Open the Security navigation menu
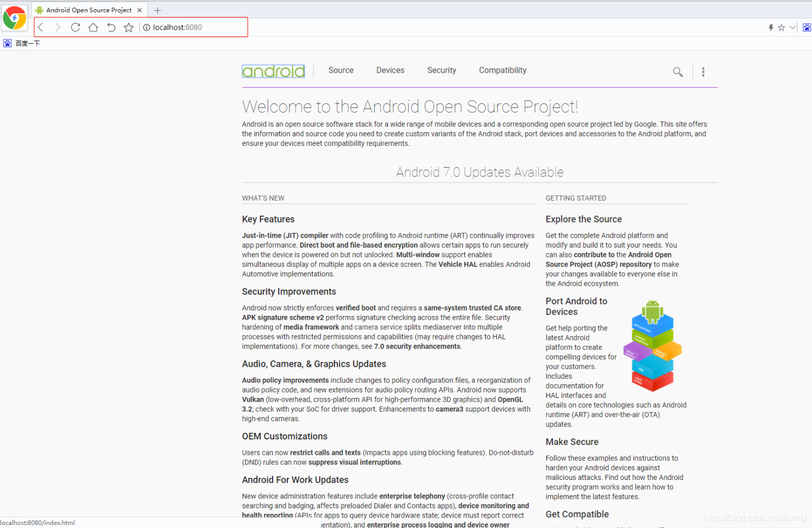The width and height of the screenshot is (812, 528). pyautogui.click(x=442, y=71)
